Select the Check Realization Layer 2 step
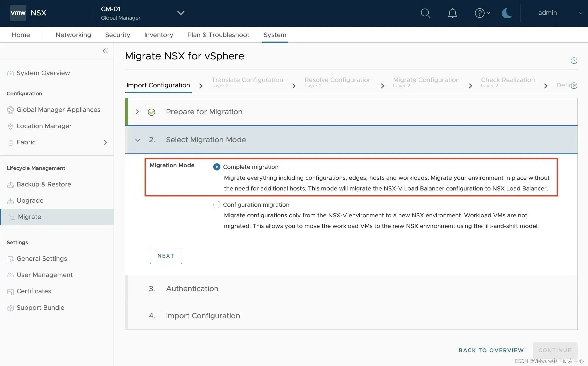 coord(508,82)
